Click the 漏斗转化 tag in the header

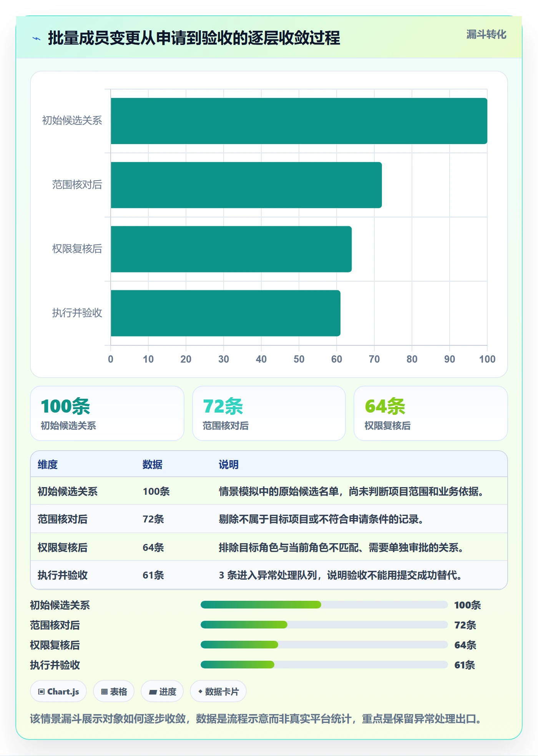pos(486,35)
